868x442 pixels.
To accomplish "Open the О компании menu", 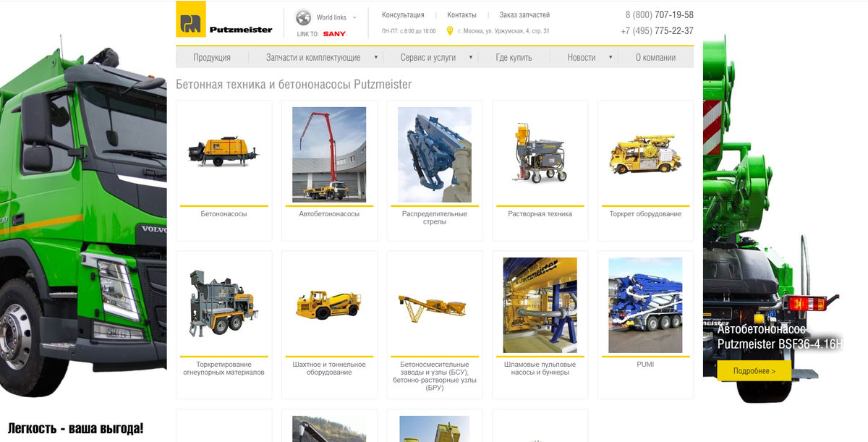I will click(x=655, y=57).
